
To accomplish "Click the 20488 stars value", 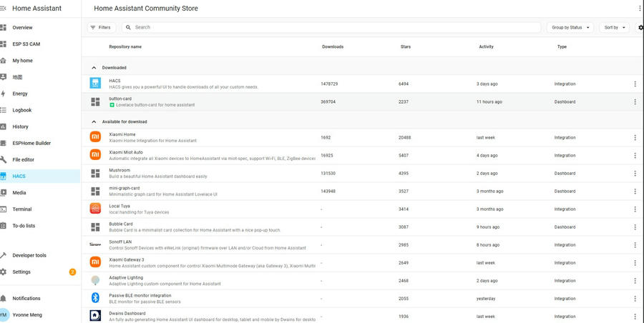I will [404, 138].
